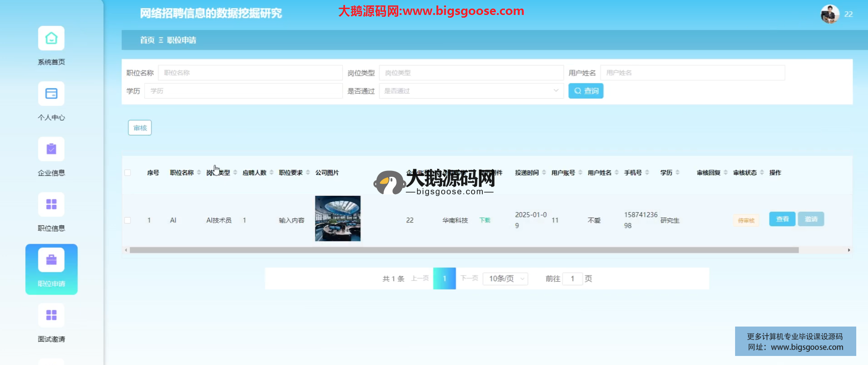Open the 系统首页 home icon

point(51,38)
